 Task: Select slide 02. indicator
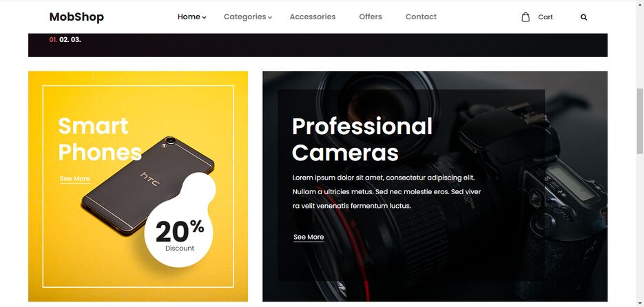(x=64, y=40)
